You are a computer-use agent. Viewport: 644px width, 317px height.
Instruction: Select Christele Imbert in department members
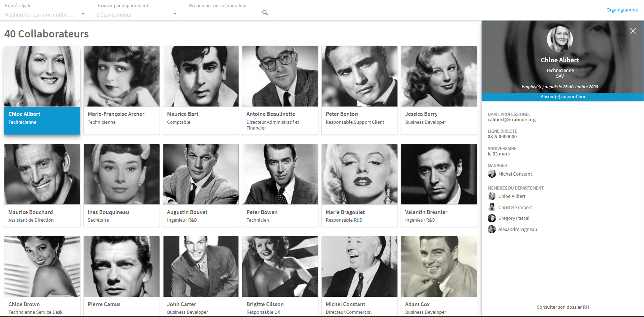pyautogui.click(x=515, y=207)
